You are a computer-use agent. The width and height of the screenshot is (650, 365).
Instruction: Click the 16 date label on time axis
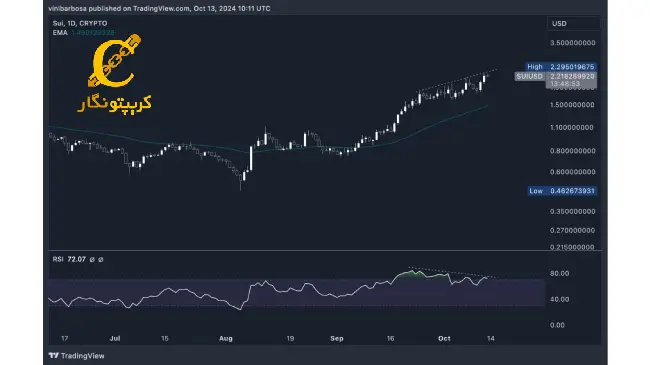pyautogui.click(x=390, y=338)
